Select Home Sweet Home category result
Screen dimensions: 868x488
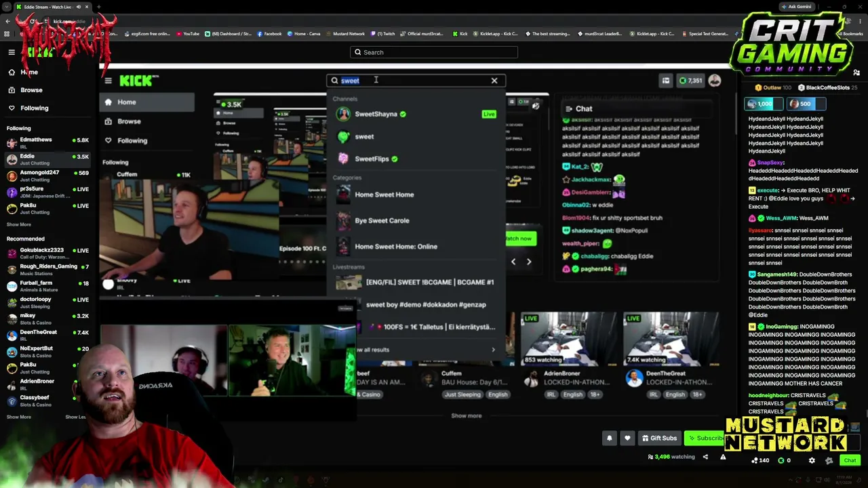tap(416, 195)
